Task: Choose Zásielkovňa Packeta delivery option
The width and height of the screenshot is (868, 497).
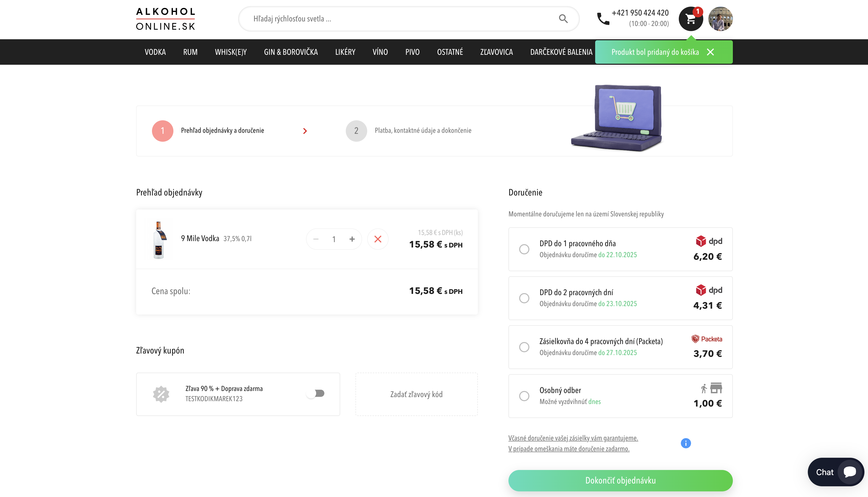Action: tap(524, 347)
